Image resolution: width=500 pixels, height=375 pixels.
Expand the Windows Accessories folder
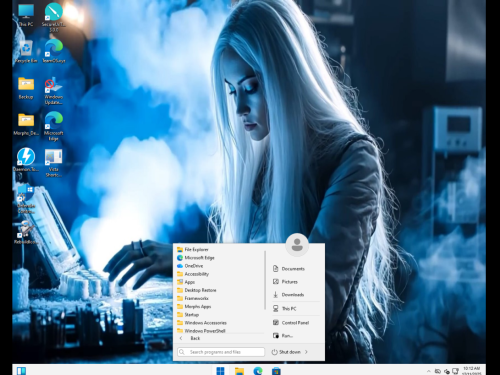[x=205, y=323]
